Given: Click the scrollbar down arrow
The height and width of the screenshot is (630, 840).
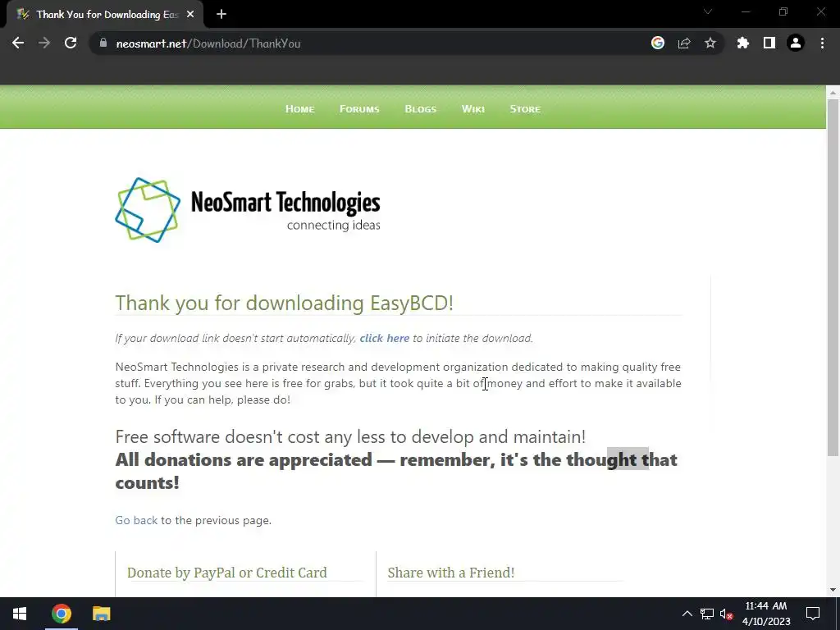Looking at the screenshot, I should point(833,590).
